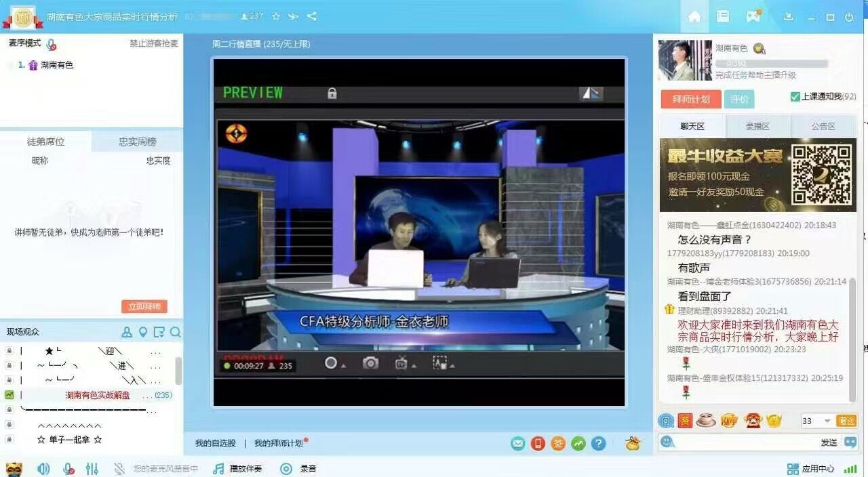The width and height of the screenshot is (868, 477).
Task: Click the green stock trend icon below video
Action: tap(578, 444)
